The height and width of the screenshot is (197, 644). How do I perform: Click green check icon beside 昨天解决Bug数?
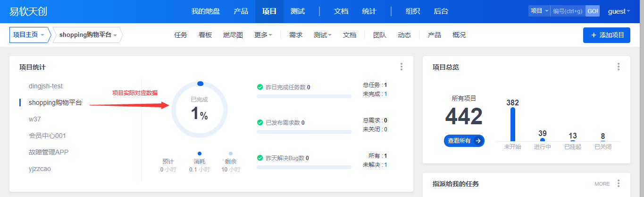(x=260, y=158)
